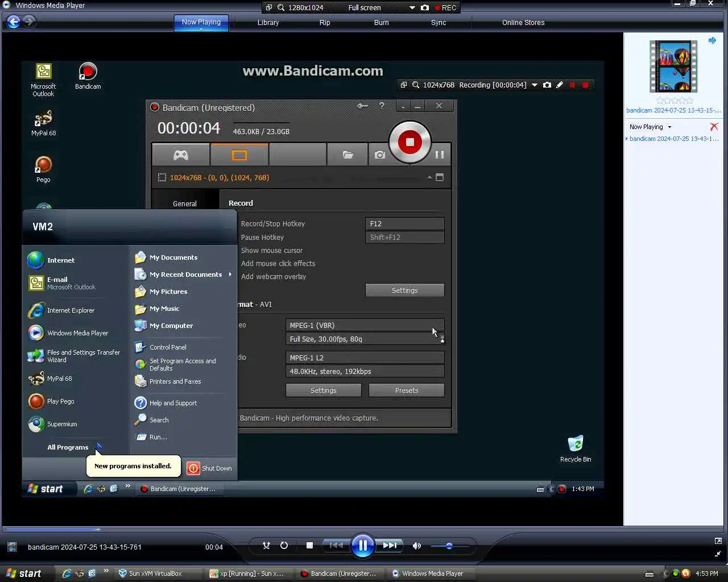Image resolution: width=728 pixels, height=582 pixels.
Task: Go back with the Media Player back arrow
Action: pos(14,22)
